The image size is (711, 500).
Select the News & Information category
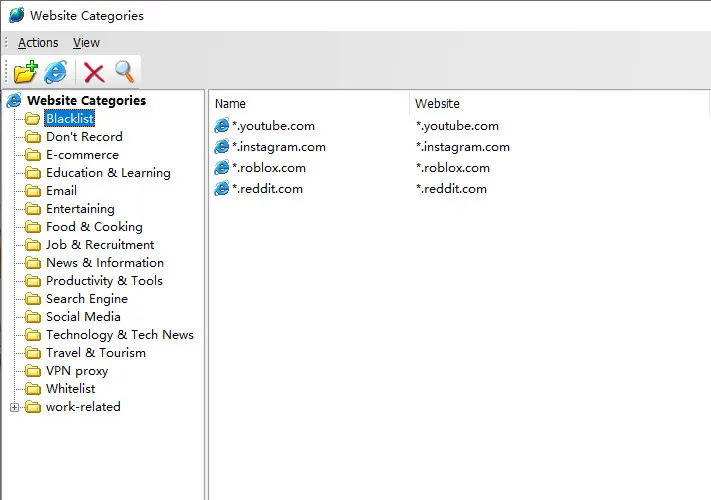click(x=105, y=263)
